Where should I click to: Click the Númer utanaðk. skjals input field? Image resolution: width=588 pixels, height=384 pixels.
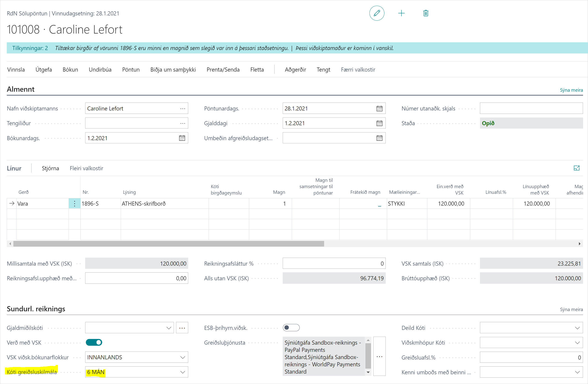point(531,108)
